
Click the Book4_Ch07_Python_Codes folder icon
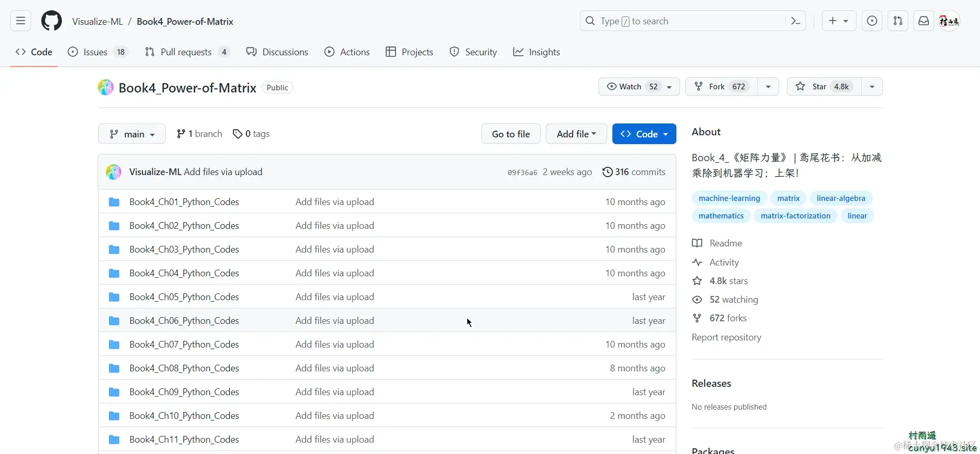114,345
